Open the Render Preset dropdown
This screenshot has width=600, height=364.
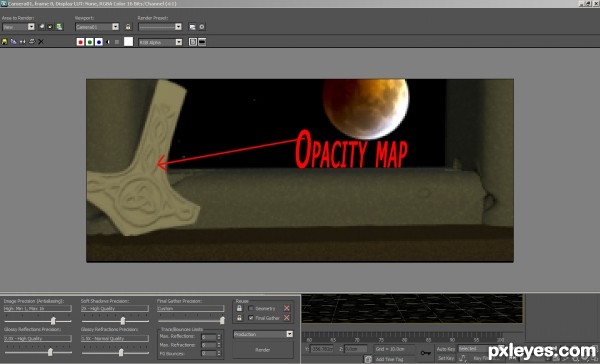160,27
